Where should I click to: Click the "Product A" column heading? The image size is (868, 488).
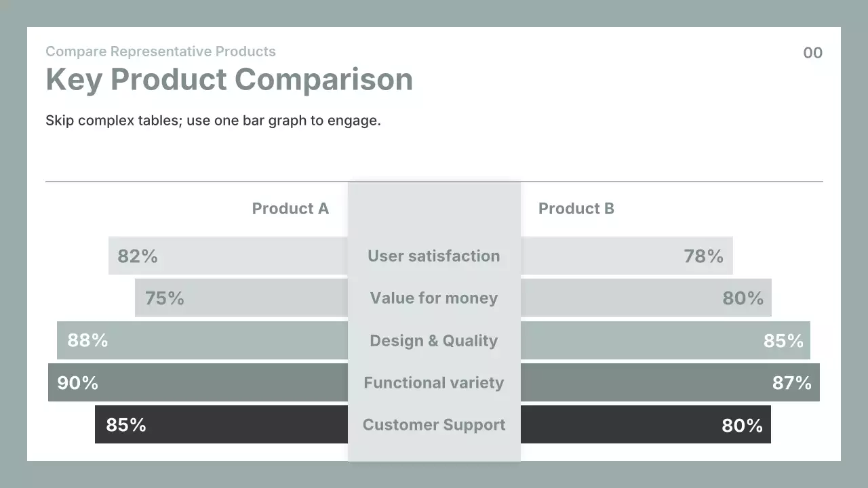tap(290, 209)
